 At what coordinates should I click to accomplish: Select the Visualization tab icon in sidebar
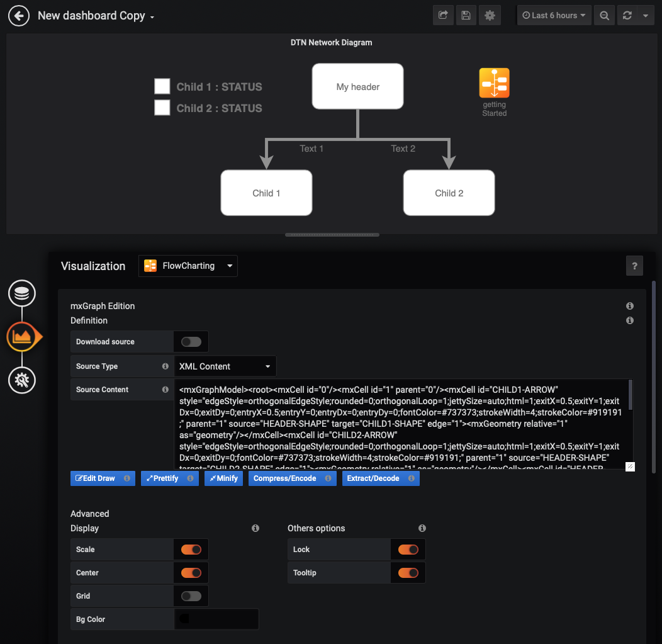click(23, 336)
